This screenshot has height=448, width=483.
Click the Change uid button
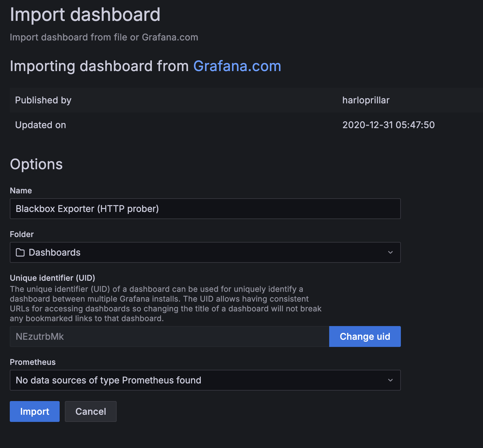[x=365, y=336]
